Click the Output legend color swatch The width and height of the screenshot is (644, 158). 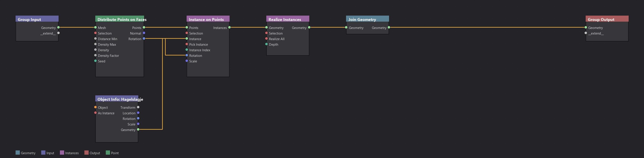[x=86, y=152]
